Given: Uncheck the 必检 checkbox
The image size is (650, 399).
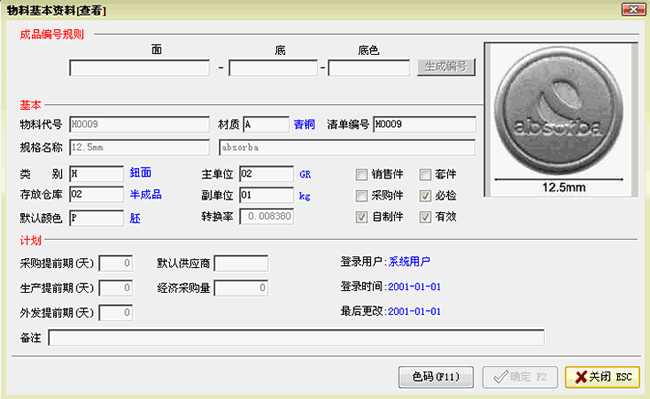Looking at the screenshot, I should point(425,196).
